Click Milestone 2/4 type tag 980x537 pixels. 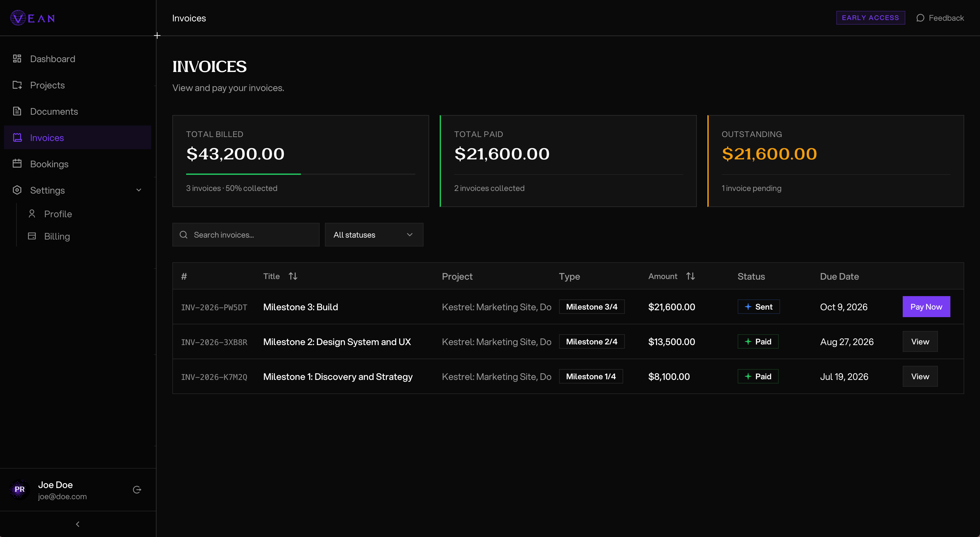[592, 341]
